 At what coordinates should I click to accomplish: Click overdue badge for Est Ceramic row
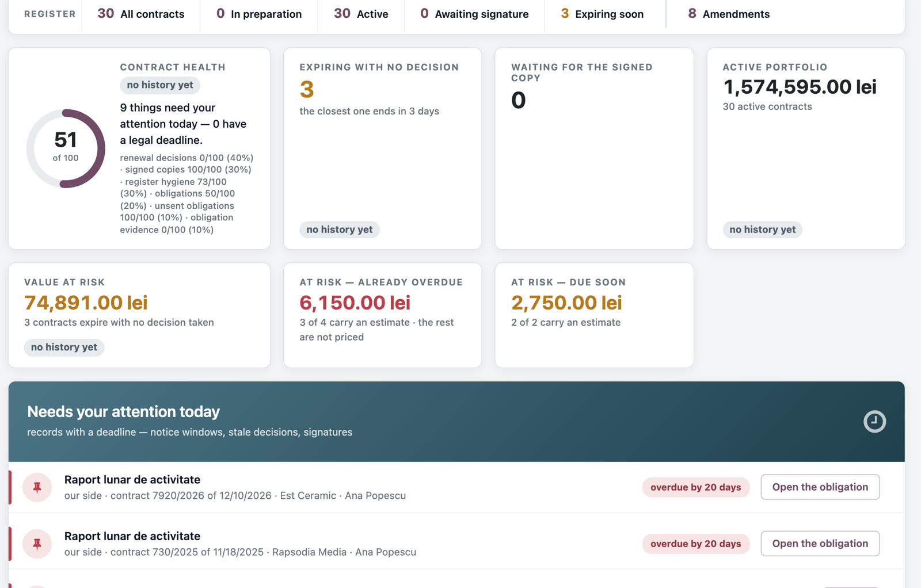(x=696, y=487)
